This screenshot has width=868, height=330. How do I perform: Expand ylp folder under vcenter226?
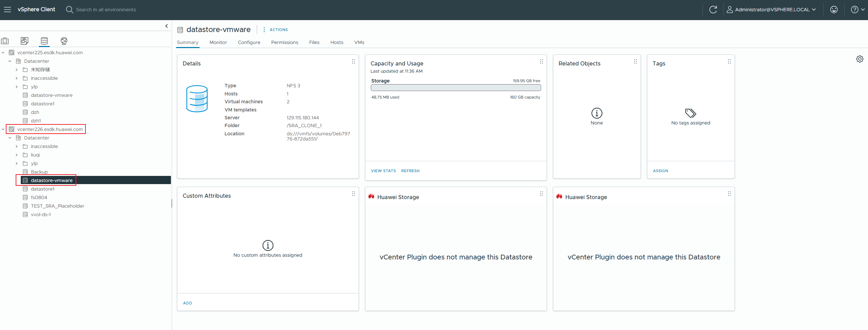(16, 163)
